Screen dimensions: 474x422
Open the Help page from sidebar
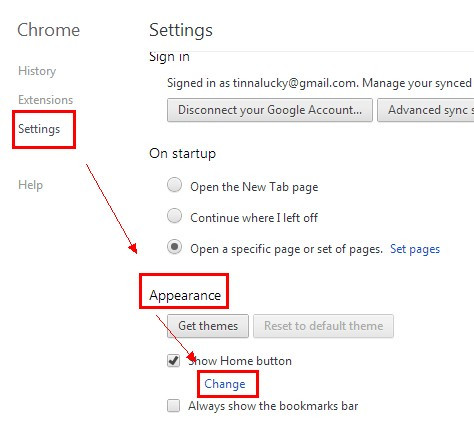(x=30, y=185)
